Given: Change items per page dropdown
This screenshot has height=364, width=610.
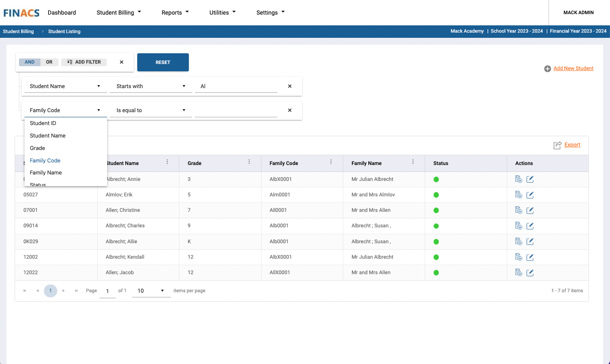Looking at the screenshot, I should 151,291.
